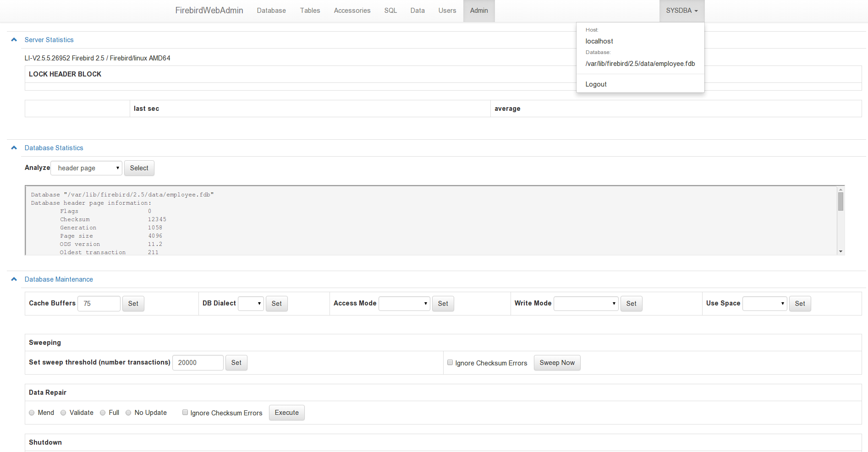
Task: Collapse the Database Statistics section
Action: [x=14, y=147]
